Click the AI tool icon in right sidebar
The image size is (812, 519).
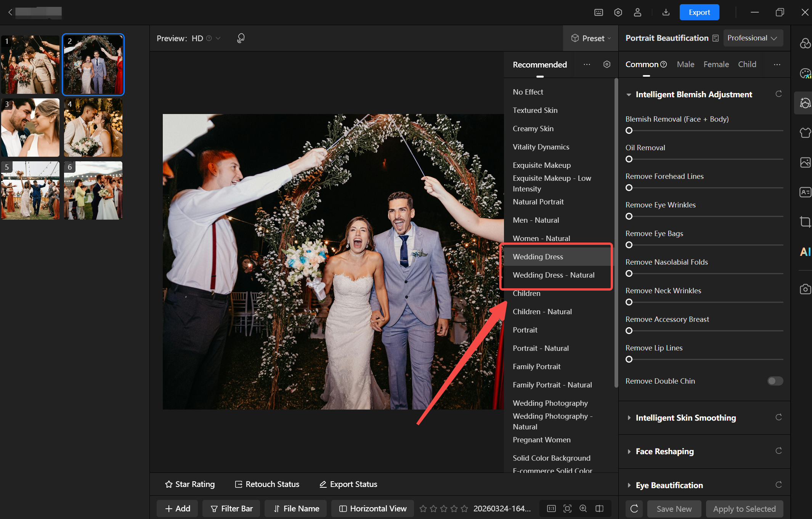805,252
